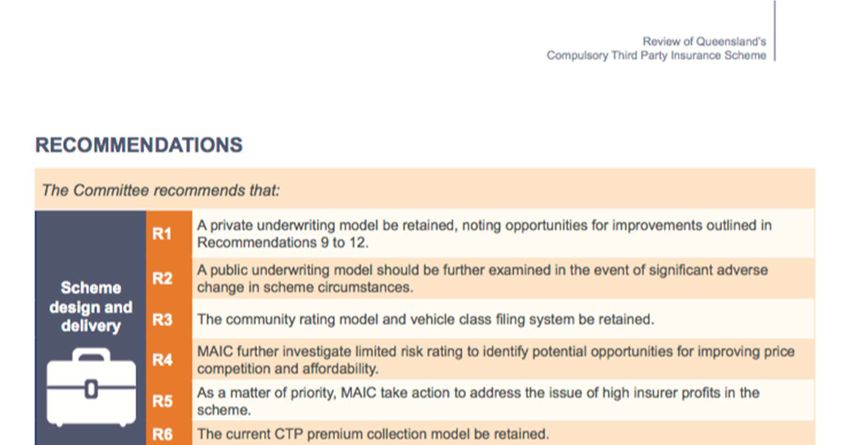Select the R6 orange label

click(x=162, y=434)
